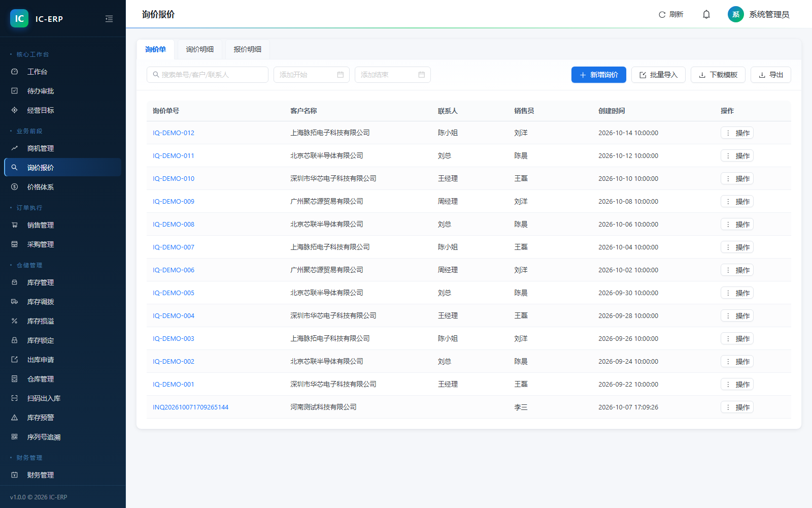Screen dimensions: 812x508
Task: Open 扫码出入库 in the sidebar
Action: tap(63, 398)
